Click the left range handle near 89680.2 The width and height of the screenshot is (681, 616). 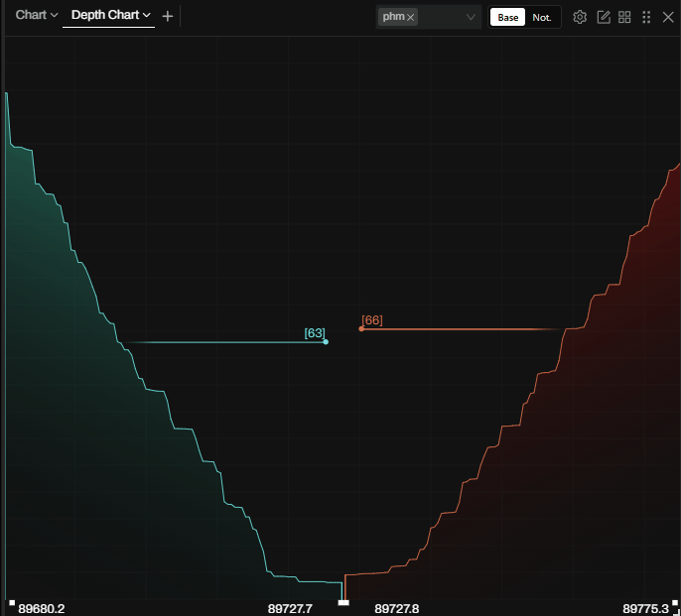coord(12,602)
